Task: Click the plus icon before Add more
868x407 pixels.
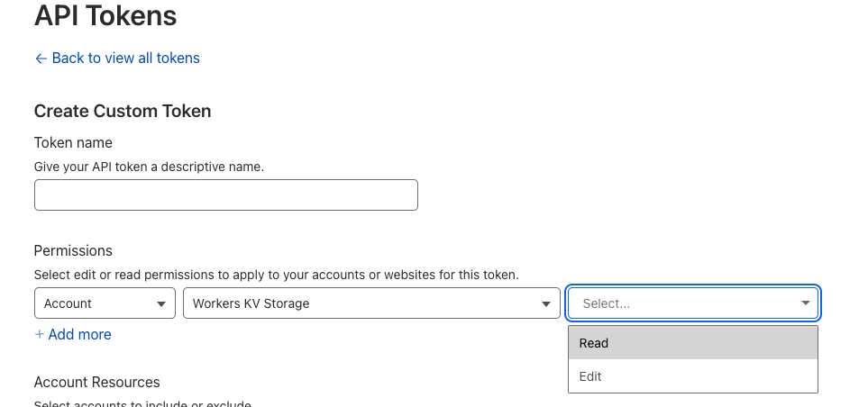Action: click(x=39, y=334)
